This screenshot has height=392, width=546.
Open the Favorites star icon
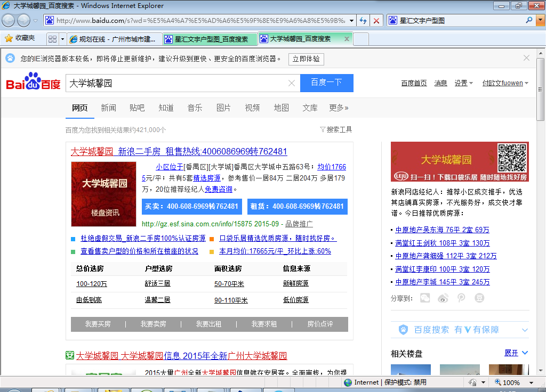click(9, 38)
